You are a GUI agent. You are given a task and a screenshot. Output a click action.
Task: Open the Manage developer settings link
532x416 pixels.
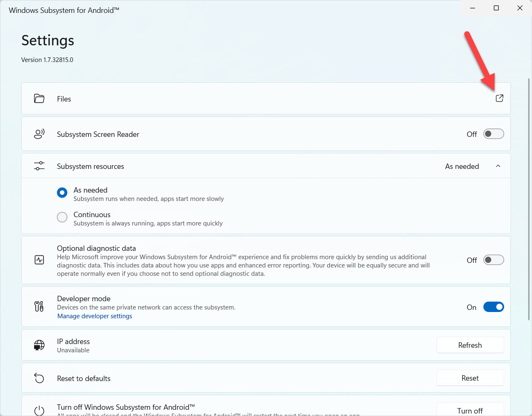tap(95, 316)
